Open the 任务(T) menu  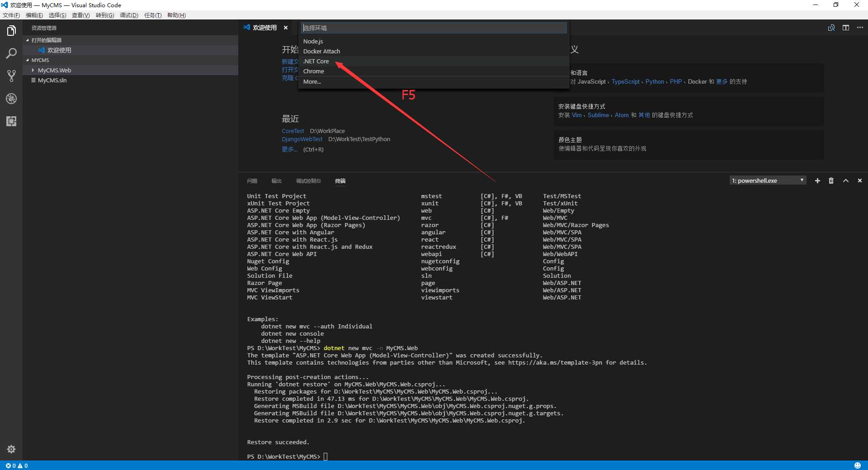[x=153, y=15]
